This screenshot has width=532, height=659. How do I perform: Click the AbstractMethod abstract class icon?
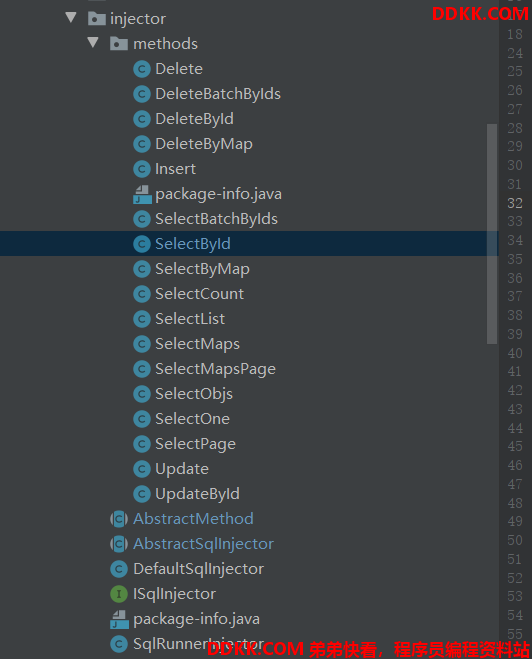point(119,519)
